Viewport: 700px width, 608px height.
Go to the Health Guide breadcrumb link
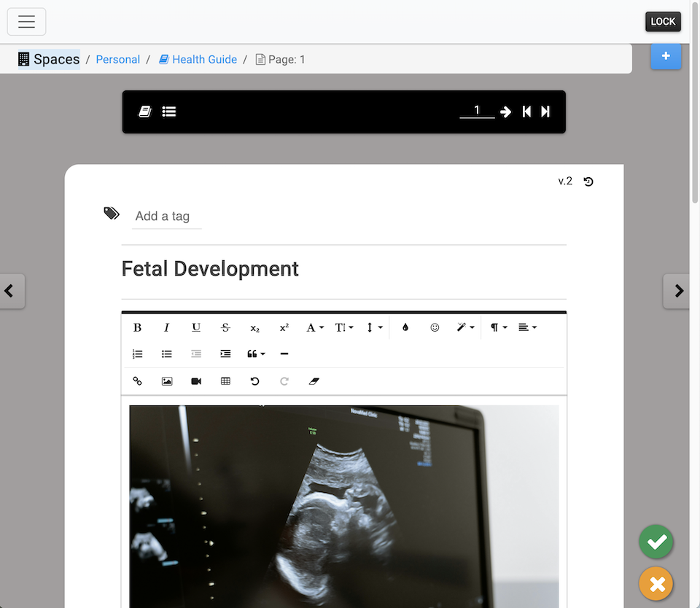click(204, 60)
